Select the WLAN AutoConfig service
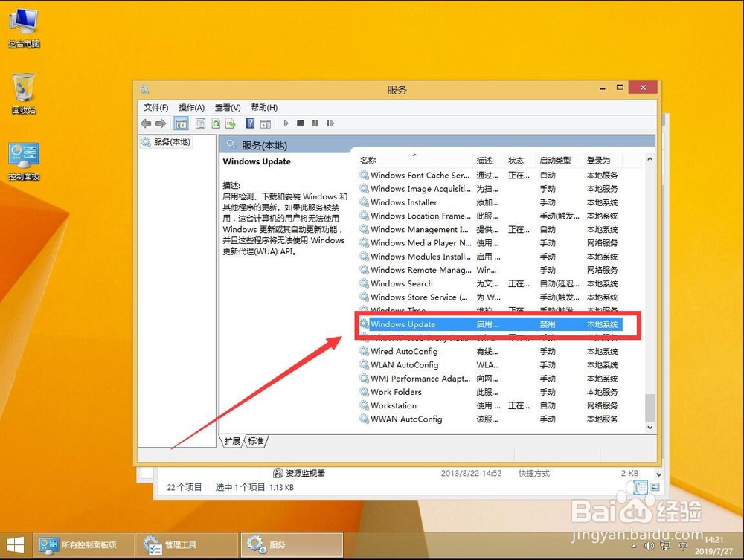The height and width of the screenshot is (560, 744). (x=490, y=365)
